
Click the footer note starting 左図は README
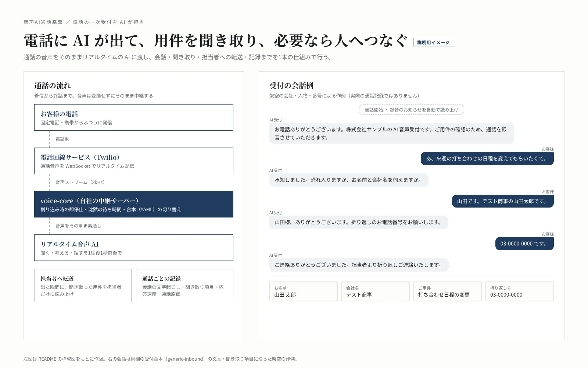click(x=161, y=359)
